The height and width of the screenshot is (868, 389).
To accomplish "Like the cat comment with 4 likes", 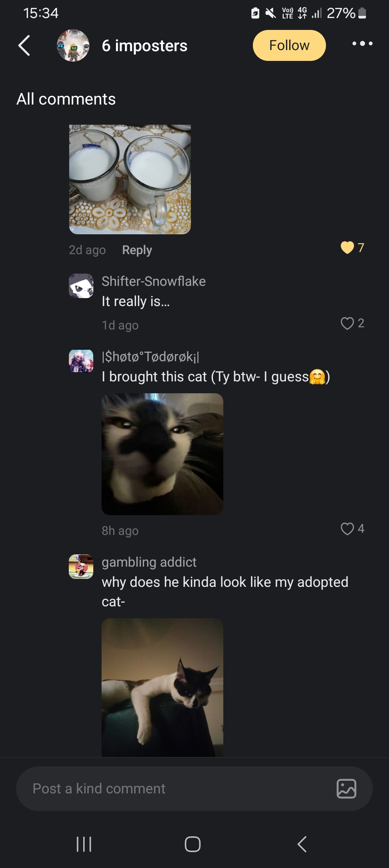I will point(347,529).
